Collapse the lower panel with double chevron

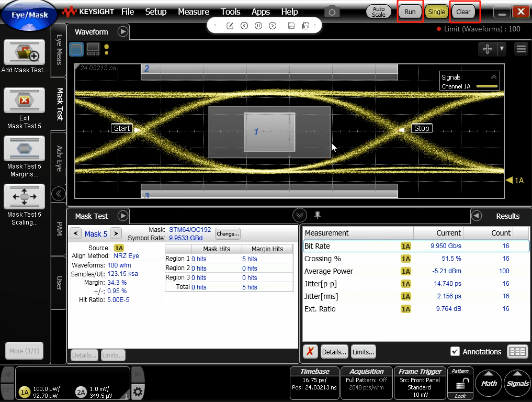click(299, 215)
